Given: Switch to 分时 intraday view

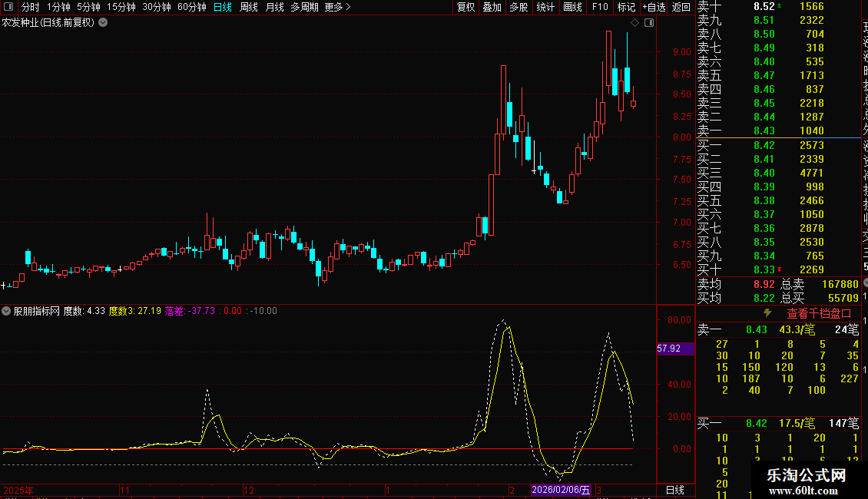Looking at the screenshot, I should [x=31, y=7].
